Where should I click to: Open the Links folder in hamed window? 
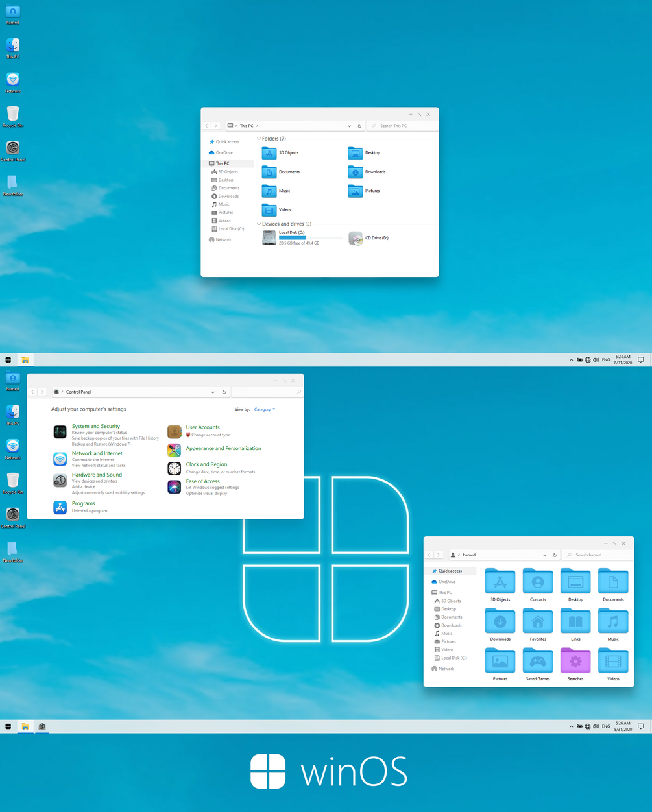coord(575,621)
